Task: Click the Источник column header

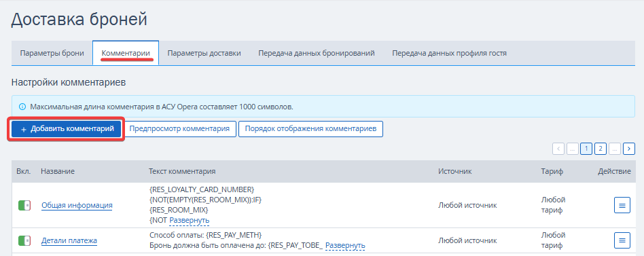Action: [455, 172]
